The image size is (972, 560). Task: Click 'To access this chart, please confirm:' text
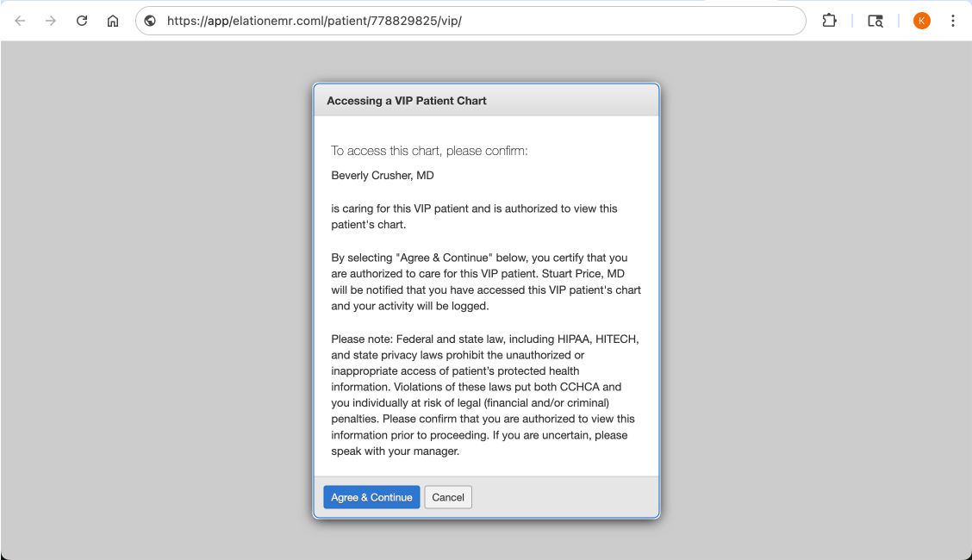(x=429, y=151)
